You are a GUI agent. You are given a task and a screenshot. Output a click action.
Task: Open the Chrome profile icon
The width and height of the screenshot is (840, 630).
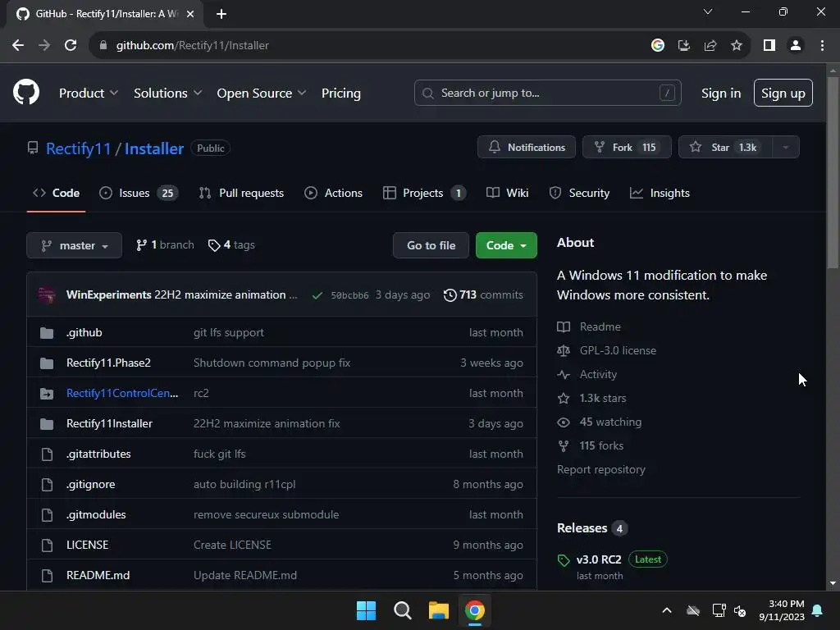[796, 46]
